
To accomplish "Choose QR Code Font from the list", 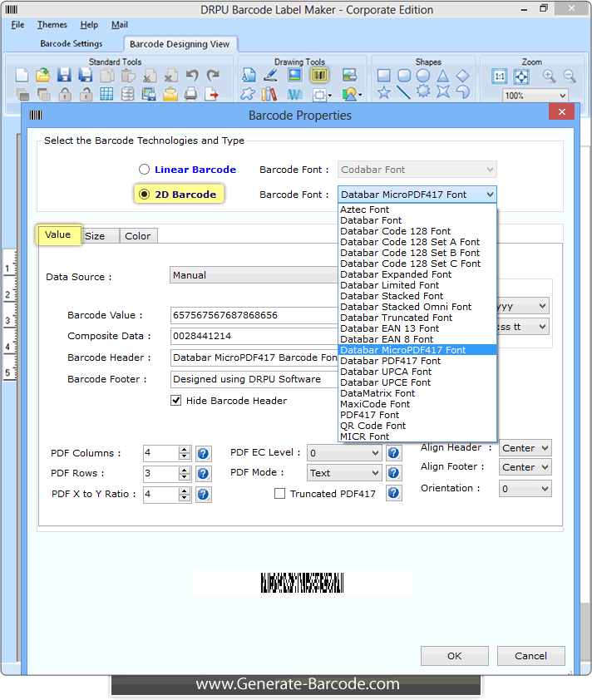I will (x=372, y=426).
